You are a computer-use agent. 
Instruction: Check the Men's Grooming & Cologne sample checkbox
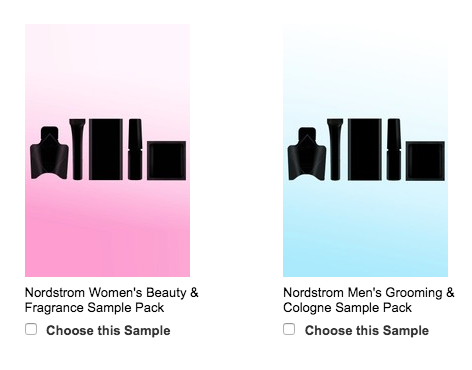[289, 329]
